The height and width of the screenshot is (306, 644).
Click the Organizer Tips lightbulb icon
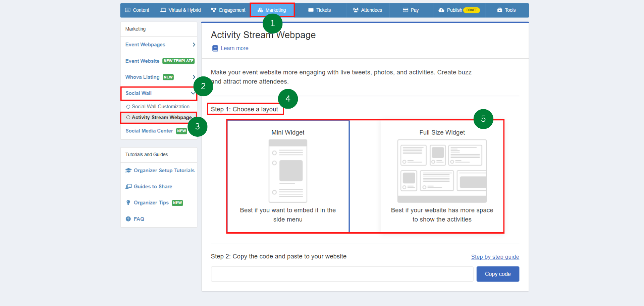pos(128,202)
